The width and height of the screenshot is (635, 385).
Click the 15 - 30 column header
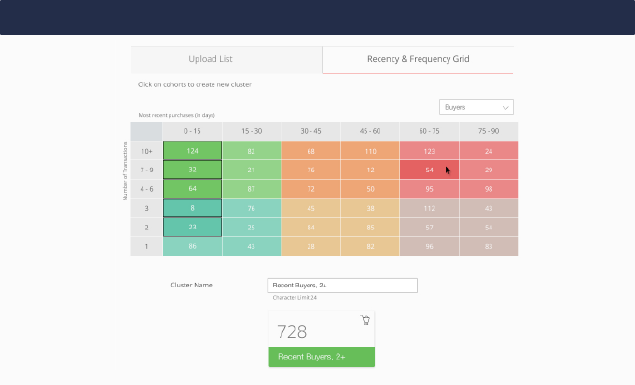tap(251, 131)
